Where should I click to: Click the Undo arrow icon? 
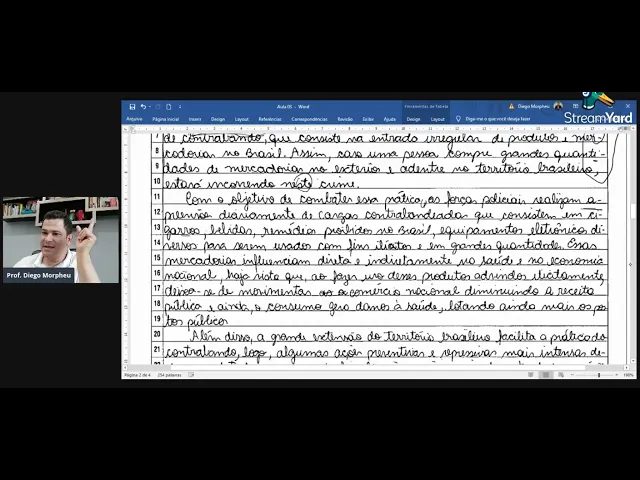tap(143, 107)
